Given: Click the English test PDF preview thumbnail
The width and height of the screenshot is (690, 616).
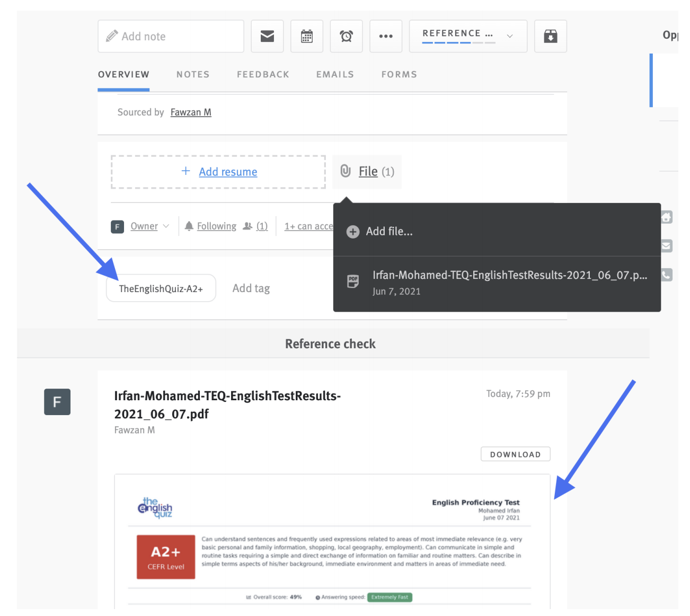Looking at the screenshot, I should pyautogui.click(x=332, y=541).
